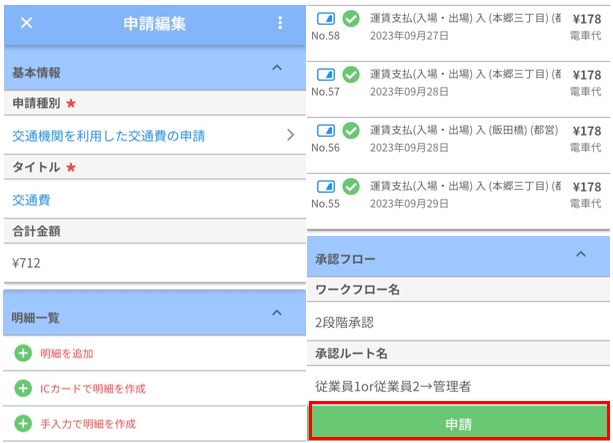The height and width of the screenshot is (443, 613).
Task: Tap the 明細を追加 link text
Action: coord(68,353)
